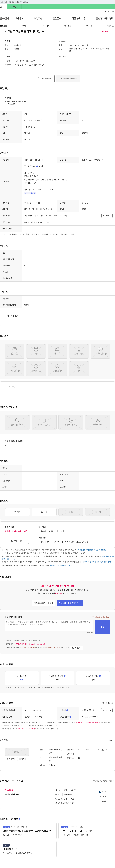
Task: Expand 채용 담당자 정보 열람하기
Action: (70, 603)
